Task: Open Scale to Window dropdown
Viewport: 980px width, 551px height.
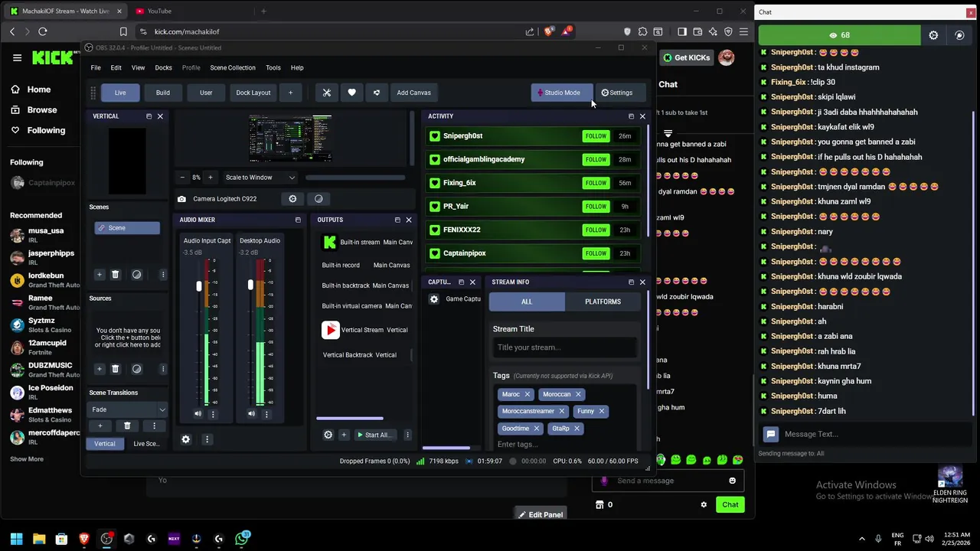Action: (x=260, y=178)
